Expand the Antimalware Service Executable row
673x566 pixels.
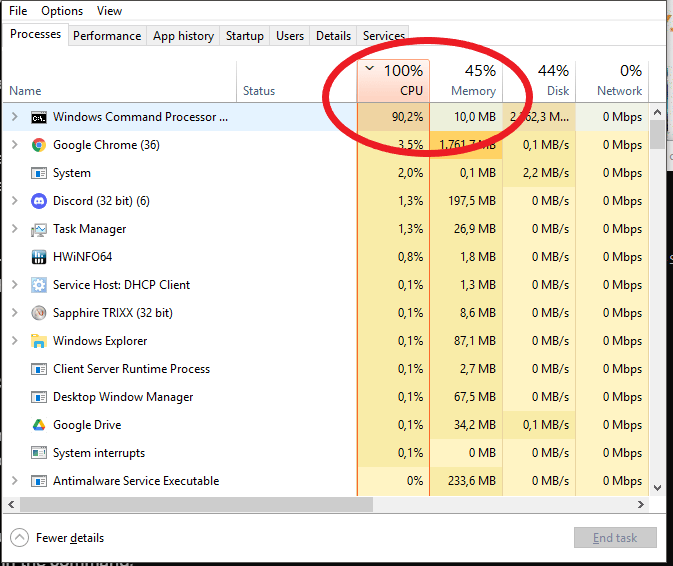click(15, 481)
